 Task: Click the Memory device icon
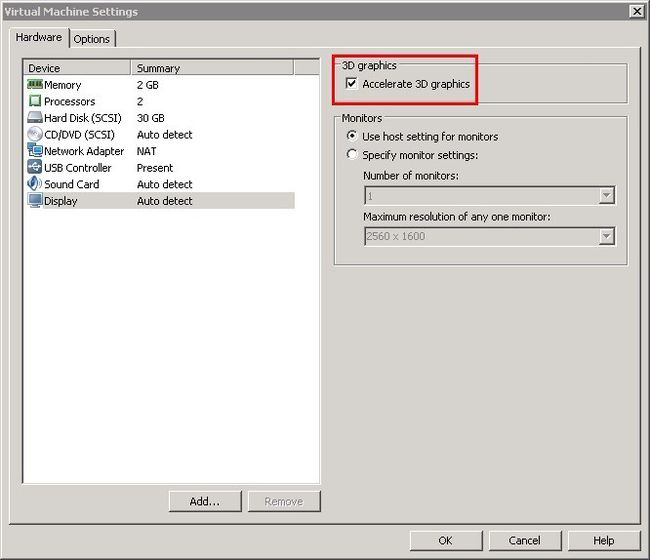coord(35,85)
